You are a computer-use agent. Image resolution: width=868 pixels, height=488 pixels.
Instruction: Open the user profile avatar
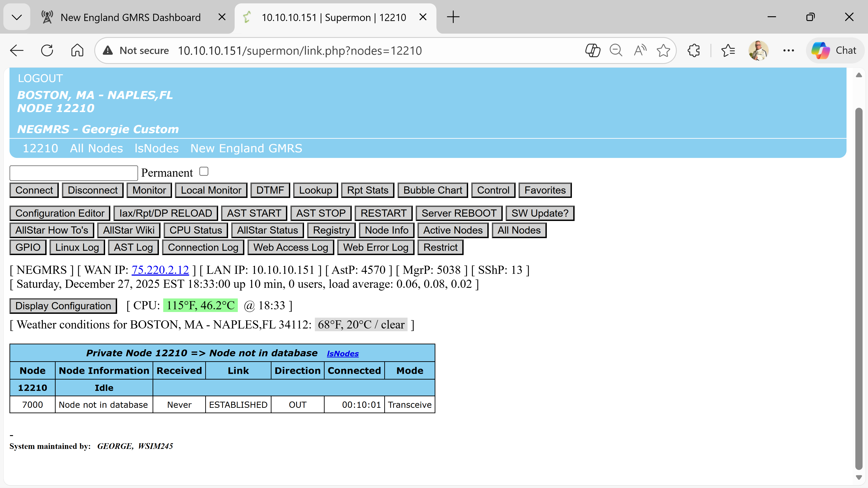pos(758,51)
